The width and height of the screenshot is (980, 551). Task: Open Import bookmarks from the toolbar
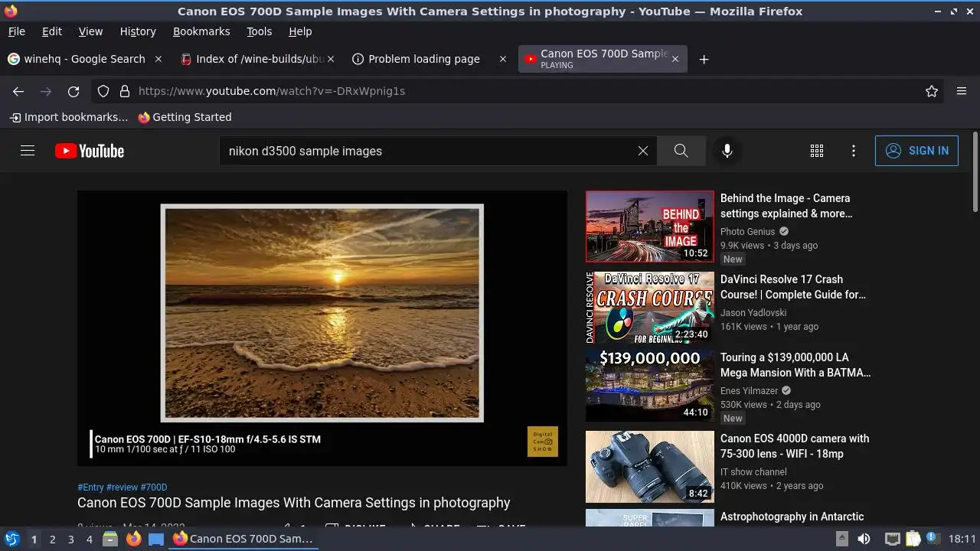tap(69, 117)
